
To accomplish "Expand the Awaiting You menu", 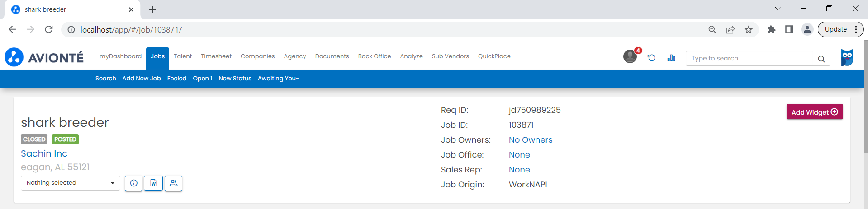I will pyautogui.click(x=278, y=79).
